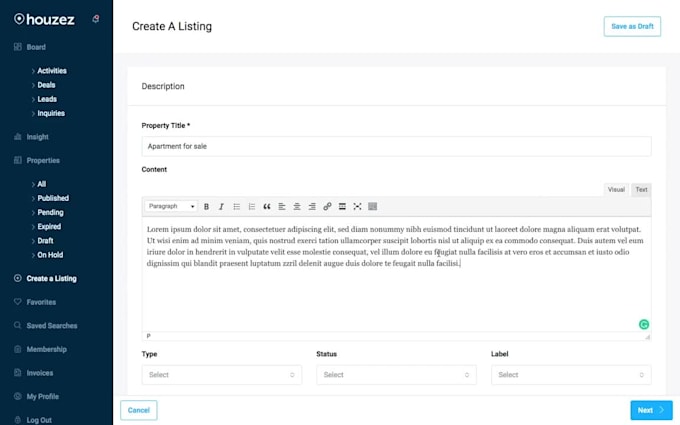The height and width of the screenshot is (425, 680).
Task: Click the Properties sidebar icon
Action: pos(17,160)
